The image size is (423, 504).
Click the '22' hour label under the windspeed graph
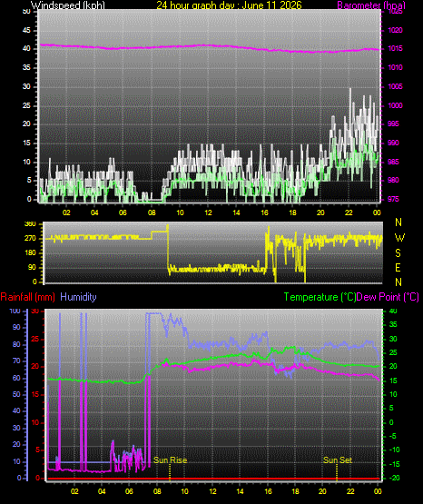tap(349, 212)
